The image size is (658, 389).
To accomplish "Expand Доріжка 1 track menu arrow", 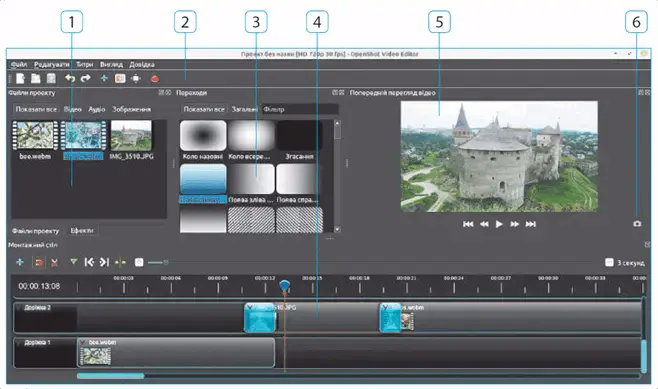I will [18, 342].
